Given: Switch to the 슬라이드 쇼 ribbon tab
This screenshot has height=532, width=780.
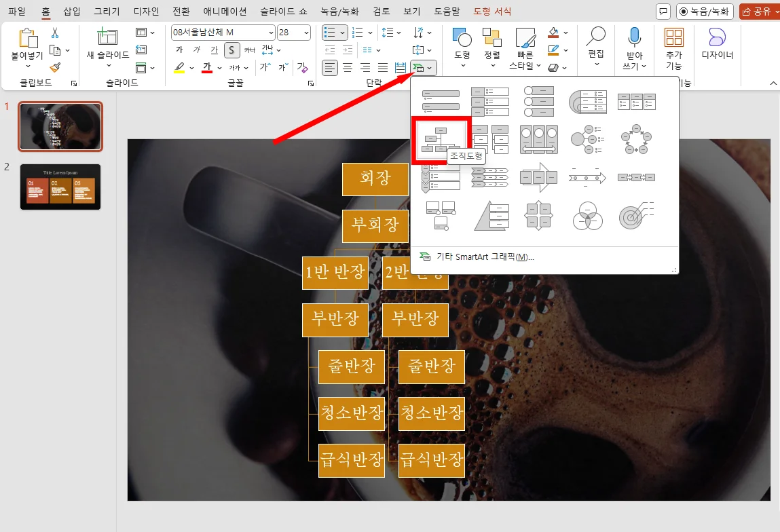Looking at the screenshot, I should click(x=284, y=11).
